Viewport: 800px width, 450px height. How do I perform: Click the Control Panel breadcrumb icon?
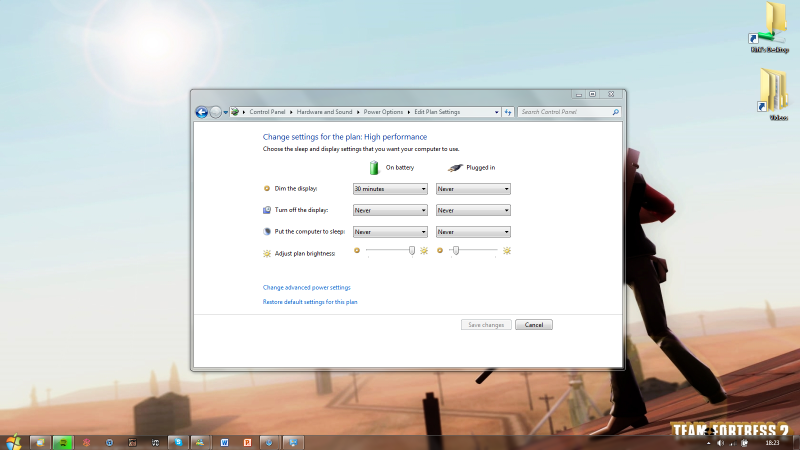click(x=235, y=112)
